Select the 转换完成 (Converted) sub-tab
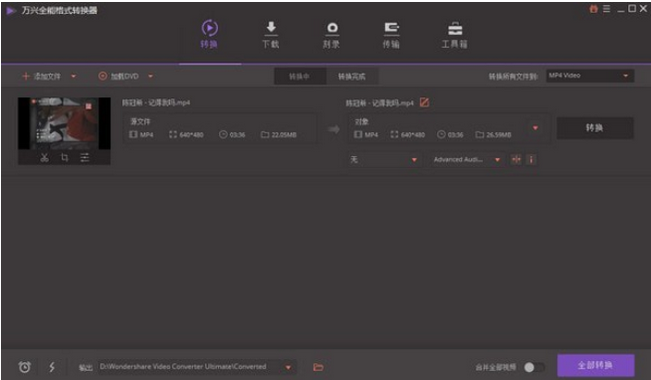 tap(352, 76)
